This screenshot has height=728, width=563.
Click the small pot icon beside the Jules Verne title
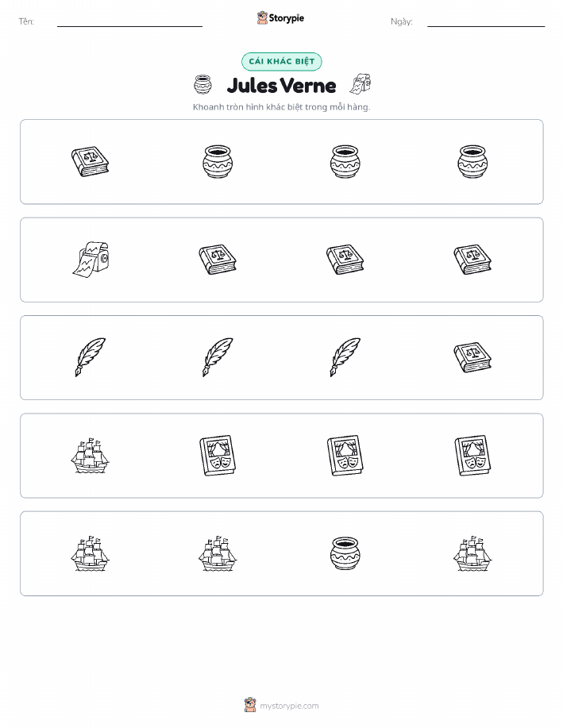203,84
